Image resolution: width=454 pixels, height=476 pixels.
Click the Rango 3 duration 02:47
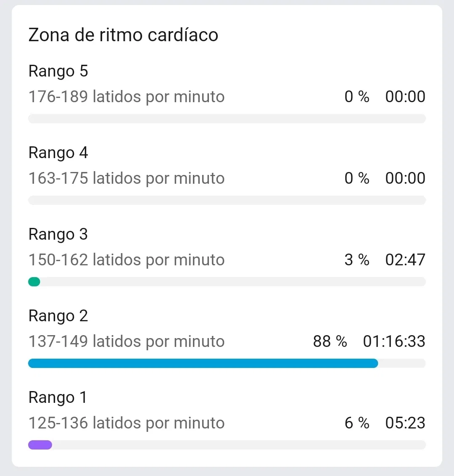[405, 260]
